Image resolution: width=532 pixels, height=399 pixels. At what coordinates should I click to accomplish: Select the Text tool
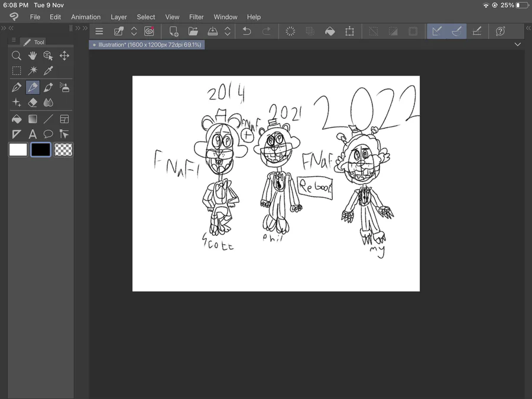(x=33, y=134)
